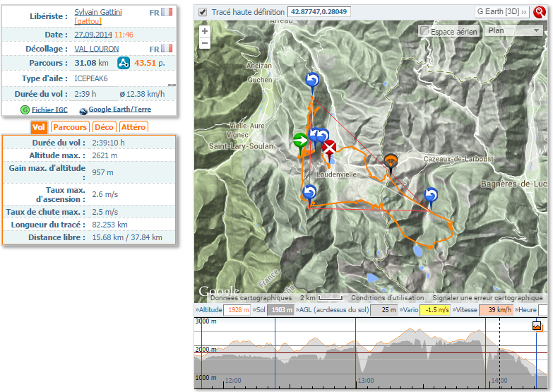Click the Altitude value field 1928 m
The image size is (553, 392).
pyautogui.click(x=237, y=310)
